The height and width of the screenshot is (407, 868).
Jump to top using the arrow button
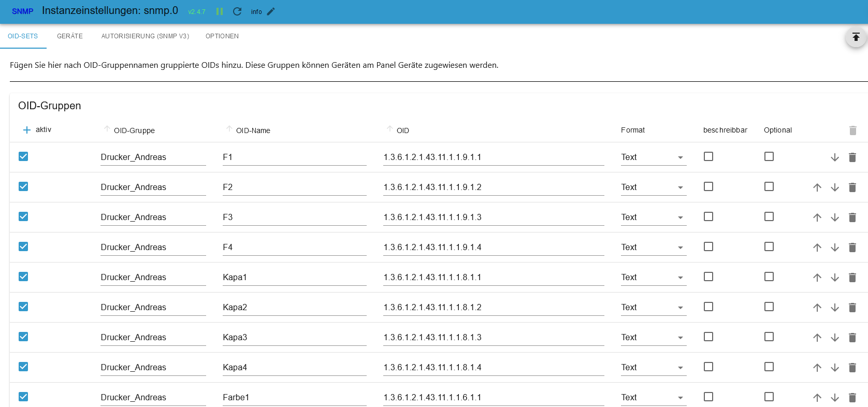(856, 37)
